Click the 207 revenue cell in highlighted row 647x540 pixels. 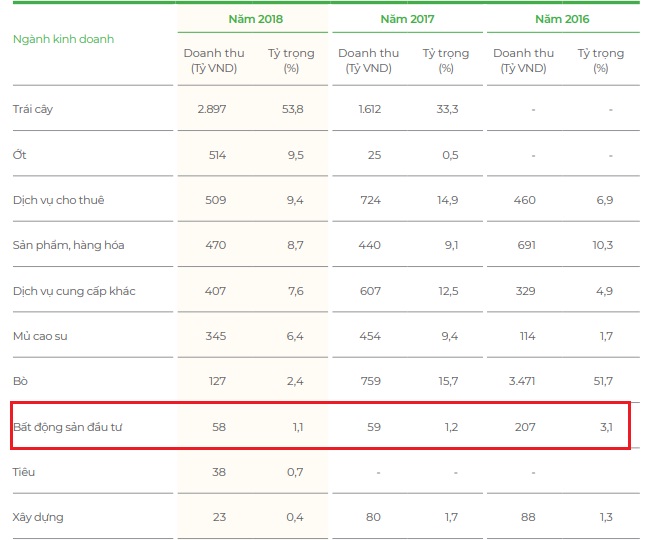[x=525, y=427]
